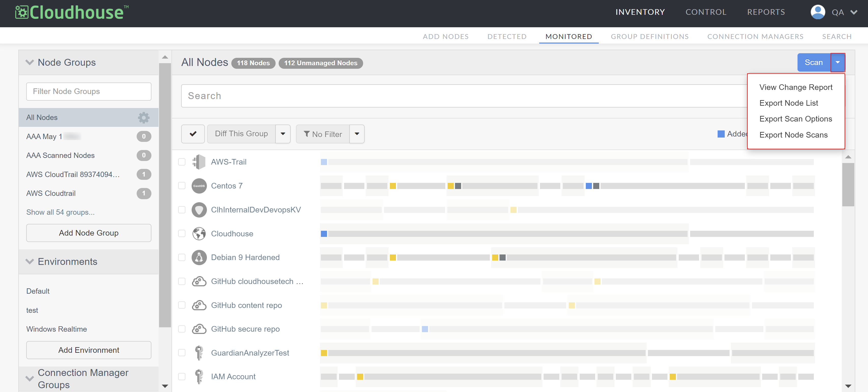The height and width of the screenshot is (392, 868).
Task: Tick the Centos 7 checkbox
Action: [182, 186]
